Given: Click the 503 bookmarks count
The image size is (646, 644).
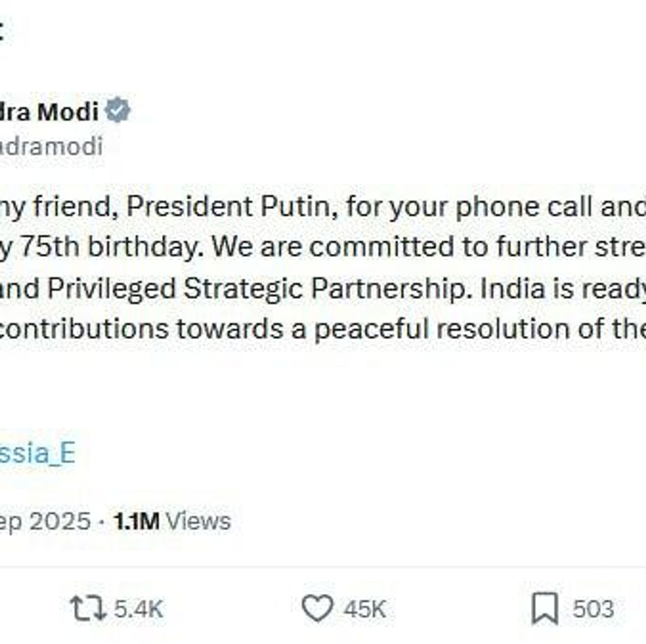Looking at the screenshot, I should (593, 609).
